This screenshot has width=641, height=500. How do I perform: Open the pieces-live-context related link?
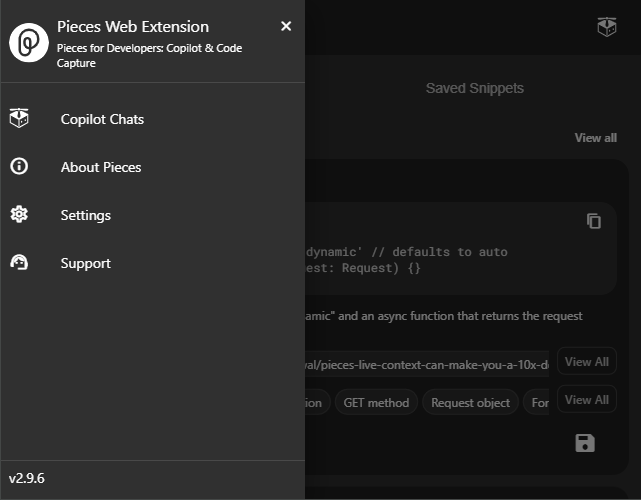click(427, 365)
